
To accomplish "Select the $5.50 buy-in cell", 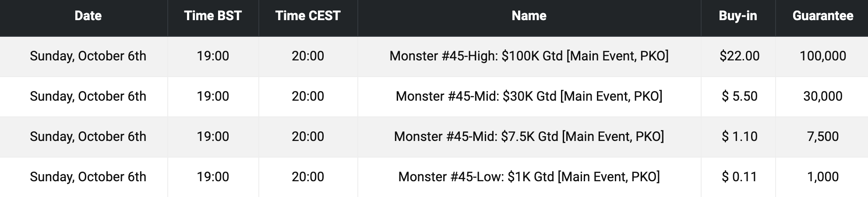I will (739, 96).
